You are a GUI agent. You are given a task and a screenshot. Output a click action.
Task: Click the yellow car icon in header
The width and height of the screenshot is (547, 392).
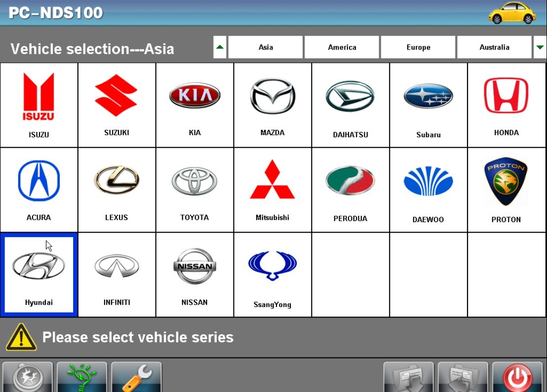pyautogui.click(x=512, y=13)
